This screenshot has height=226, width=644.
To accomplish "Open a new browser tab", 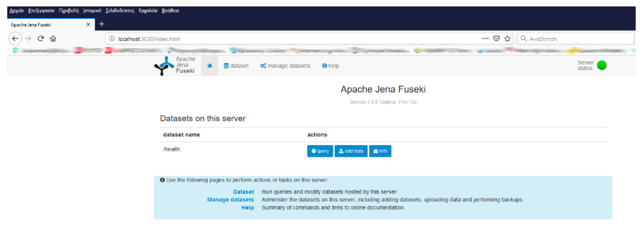I will point(102,24).
